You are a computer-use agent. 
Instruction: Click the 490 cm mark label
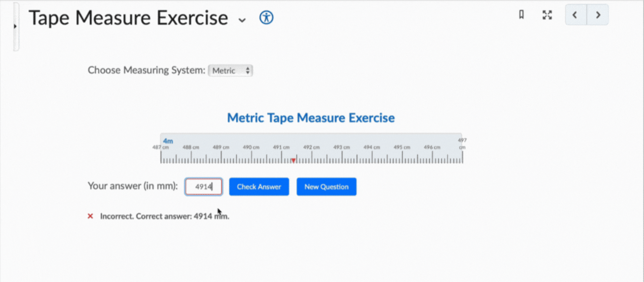click(x=251, y=147)
